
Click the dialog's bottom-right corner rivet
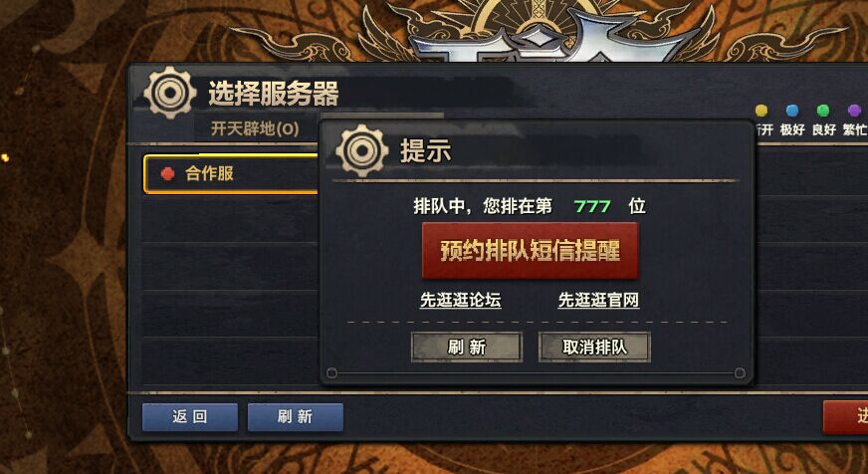coord(740,373)
